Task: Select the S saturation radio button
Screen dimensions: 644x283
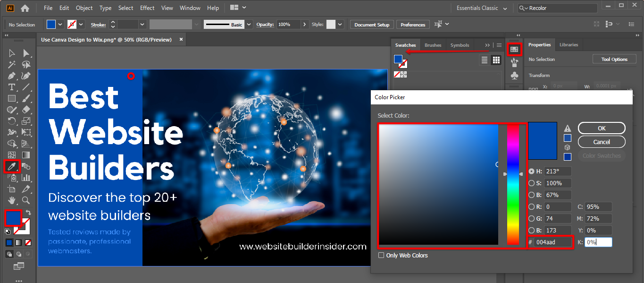Action: click(x=532, y=183)
